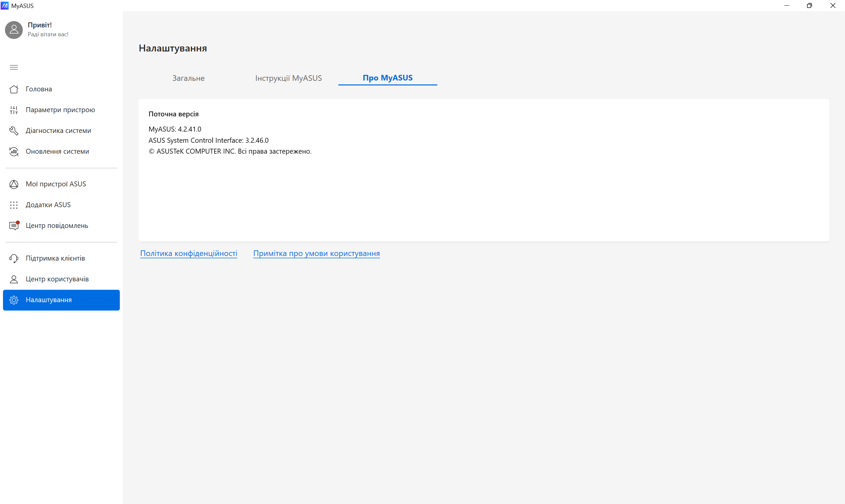Open the Інструкції MyASUS tab
The width and height of the screenshot is (845, 504).
[x=288, y=78]
